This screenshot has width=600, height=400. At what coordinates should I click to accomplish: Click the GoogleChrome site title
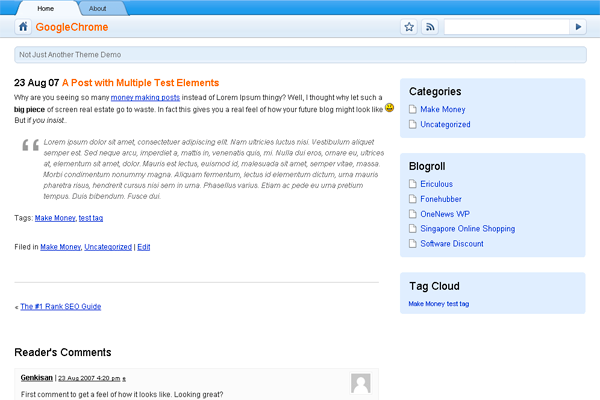pyautogui.click(x=72, y=27)
